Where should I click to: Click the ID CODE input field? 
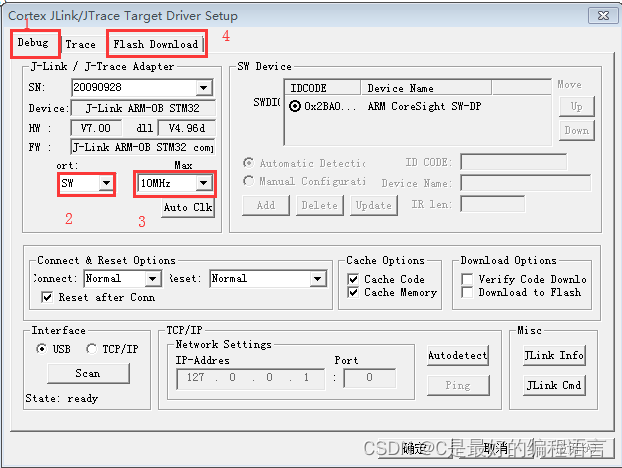coord(513,162)
